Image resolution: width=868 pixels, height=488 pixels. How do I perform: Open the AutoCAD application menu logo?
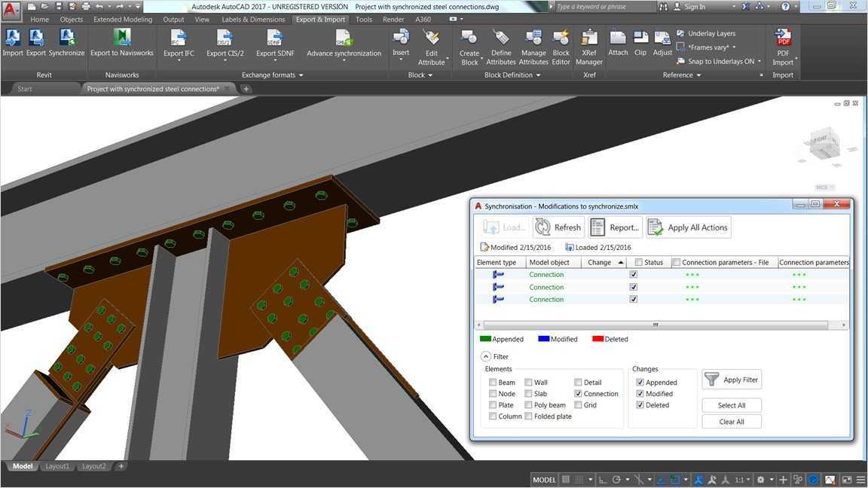pyautogui.click(x=11, y=8)
